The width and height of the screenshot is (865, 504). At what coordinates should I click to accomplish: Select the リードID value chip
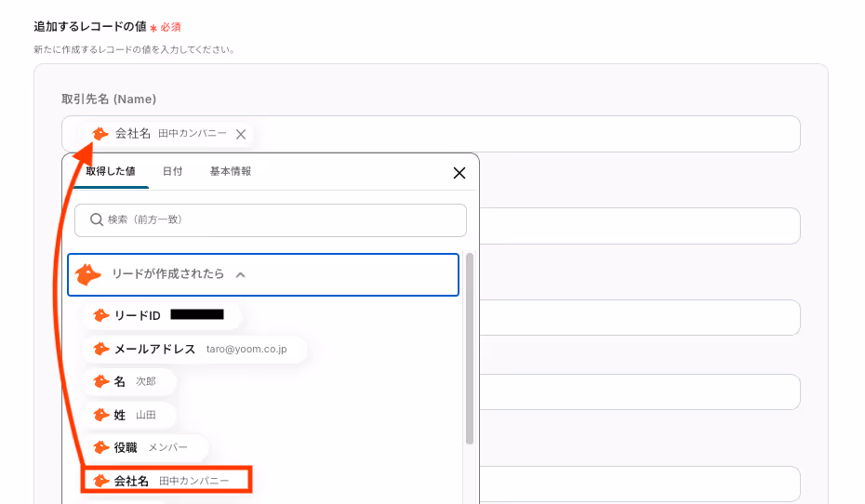coord(161,315)
